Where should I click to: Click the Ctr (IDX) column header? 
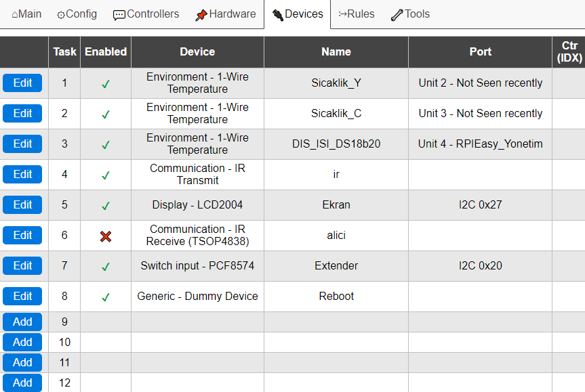coord(569,52)
